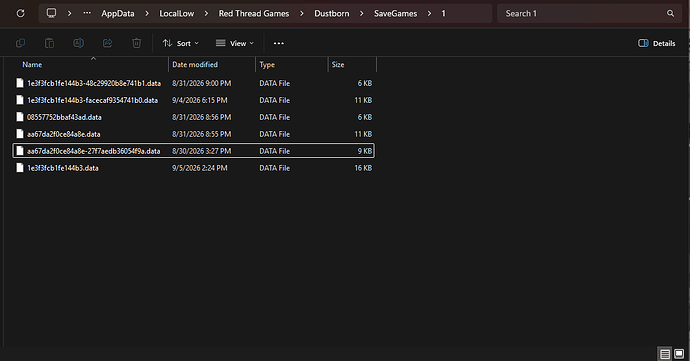The width and height of the screenshot is (690, 361).
Task: Click date 8/30/2026 3:27 PM cell
Action: click(x=202, y=151)
